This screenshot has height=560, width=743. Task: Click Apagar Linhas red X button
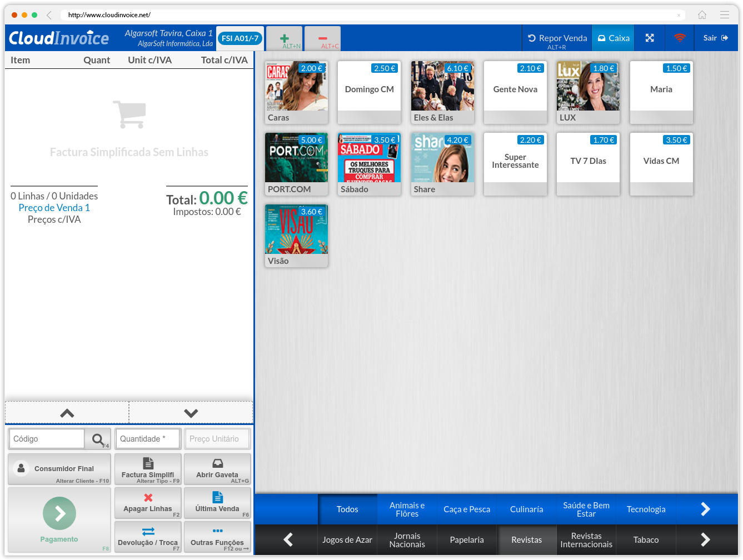[148, 503]
